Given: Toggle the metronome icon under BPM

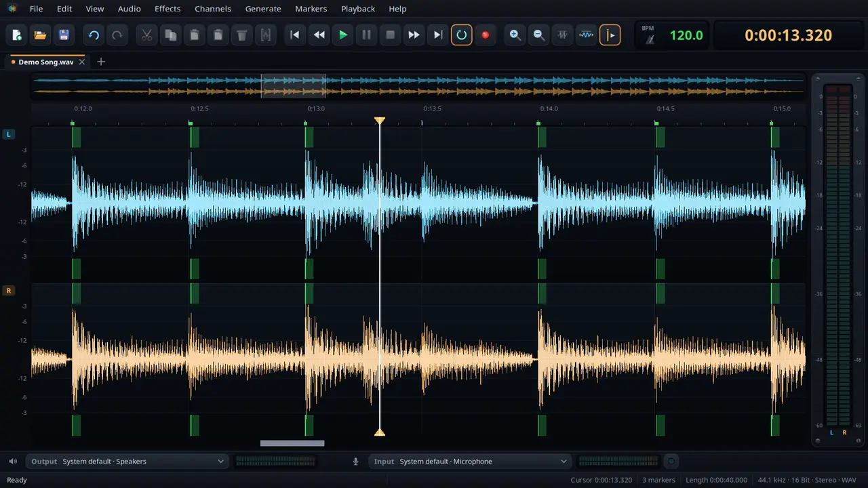Looking at the screenshot, I should [649, 40].
